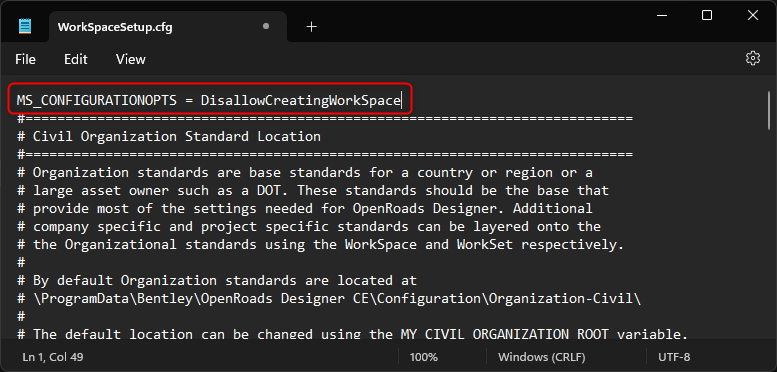777x372 pixels.
Task: Open Notepad settings gear
Action: (752, 58)
